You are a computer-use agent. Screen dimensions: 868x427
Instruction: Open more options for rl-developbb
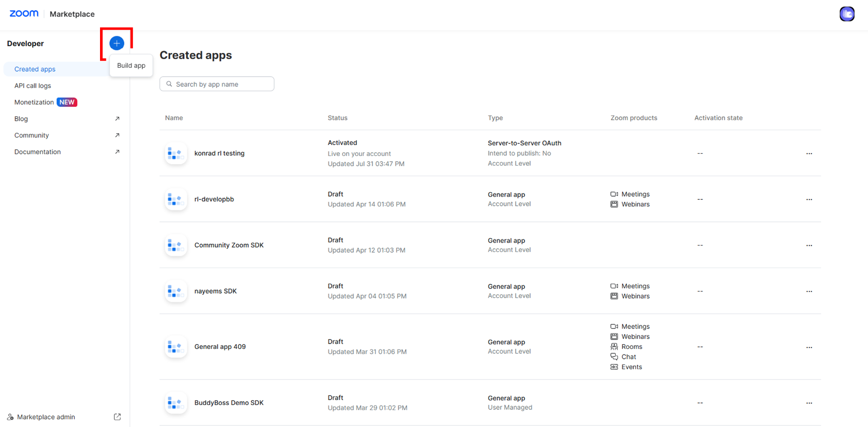[809, 199]
